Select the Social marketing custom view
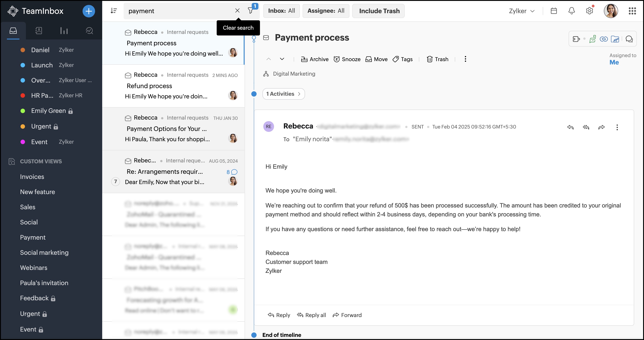Screen dimensions: 644x340 (44, 253)
